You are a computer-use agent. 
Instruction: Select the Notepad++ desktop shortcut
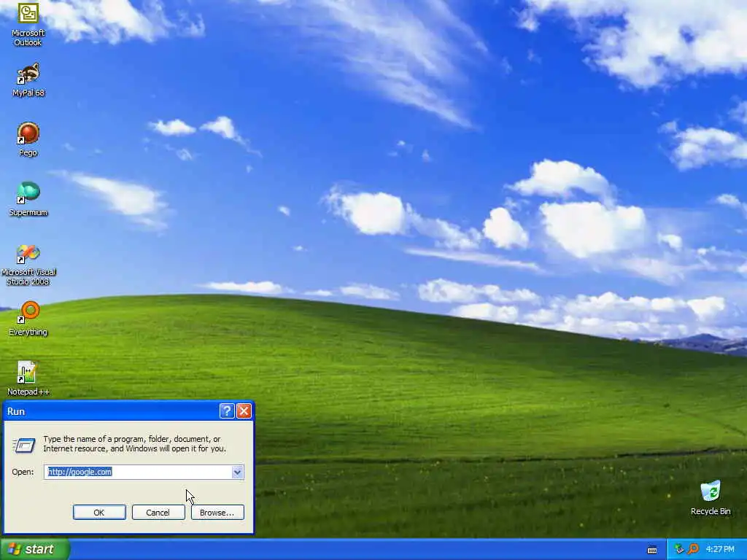(x=28, y=378)
